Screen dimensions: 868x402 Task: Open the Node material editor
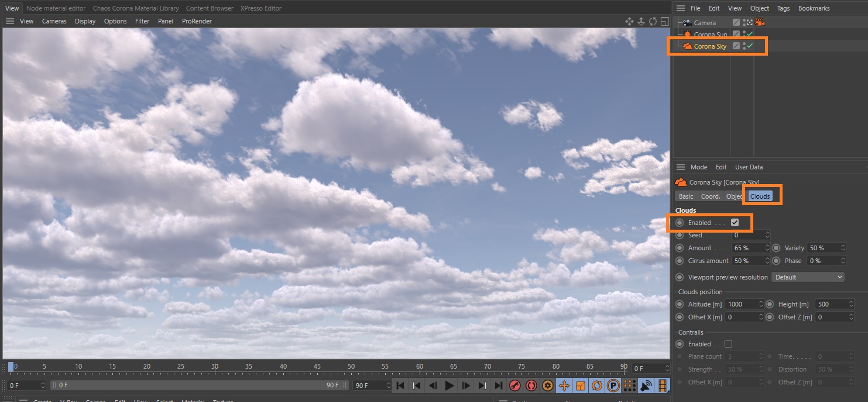(56, 8)
